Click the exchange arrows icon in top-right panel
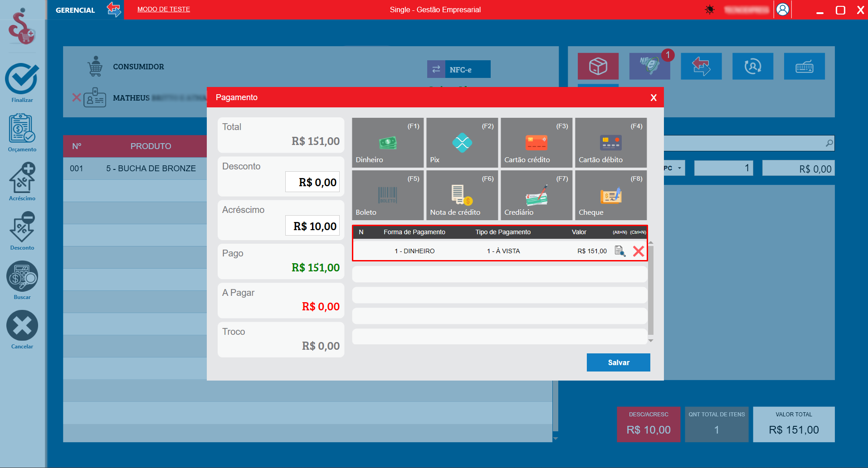 pyautogui.click(x=701, y=66)
